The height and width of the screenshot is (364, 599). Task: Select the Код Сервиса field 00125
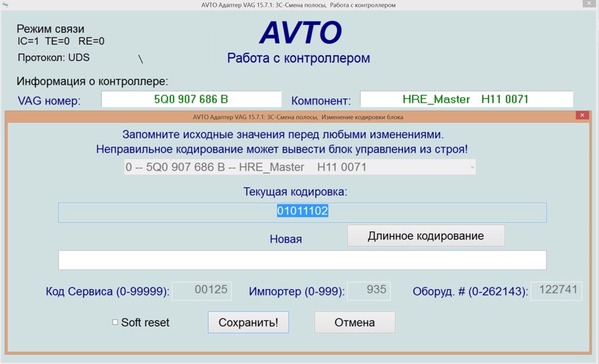(202, 291)
